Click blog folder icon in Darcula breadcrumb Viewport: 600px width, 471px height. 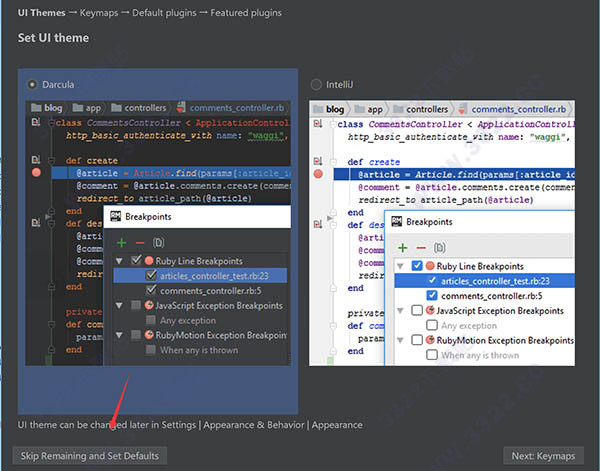coord(36,108)
